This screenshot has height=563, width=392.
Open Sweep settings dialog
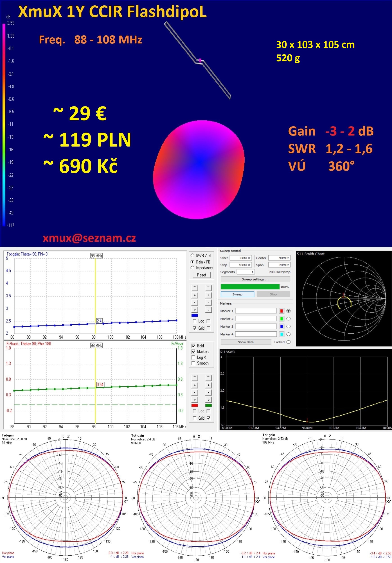(255, 279)
